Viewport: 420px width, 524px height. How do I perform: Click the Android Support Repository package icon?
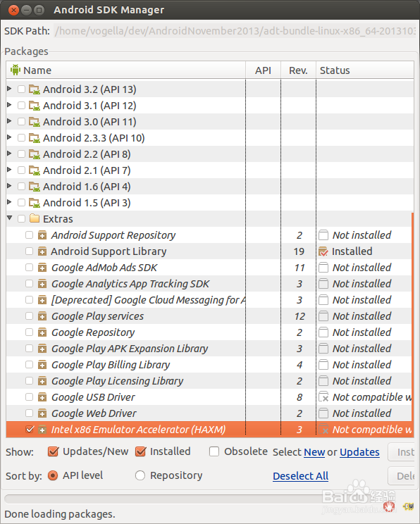pyautogui.click(x=42, y=235)
